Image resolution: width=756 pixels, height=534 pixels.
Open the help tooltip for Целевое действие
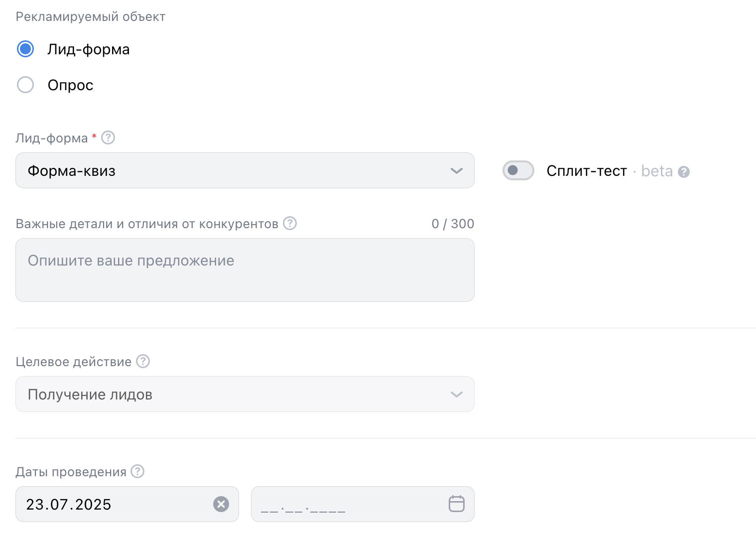143,361
